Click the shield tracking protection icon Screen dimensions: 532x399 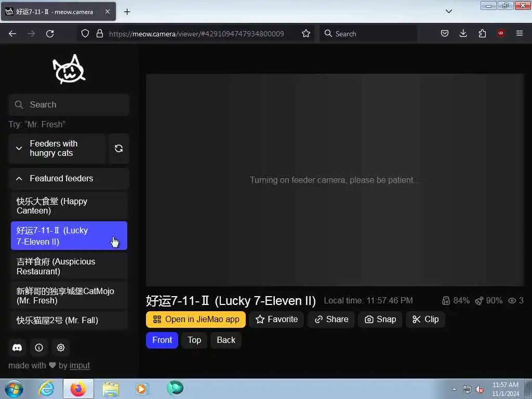85,33
